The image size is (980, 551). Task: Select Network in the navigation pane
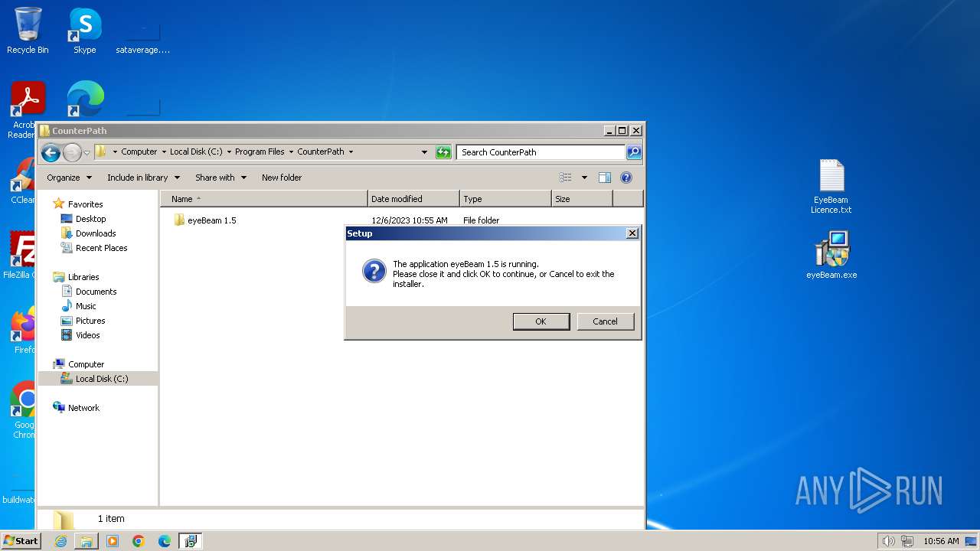click(x=76, y=408)
